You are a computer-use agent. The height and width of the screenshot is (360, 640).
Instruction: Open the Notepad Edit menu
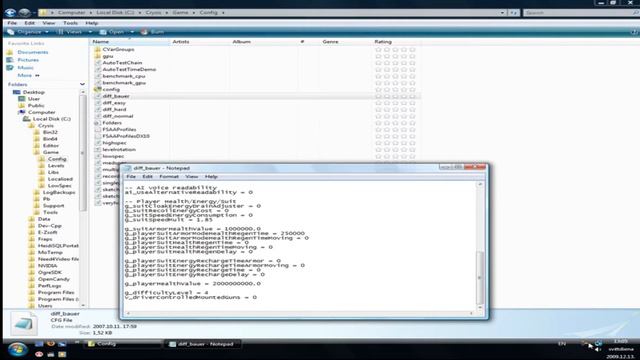(x=147, y=177)
